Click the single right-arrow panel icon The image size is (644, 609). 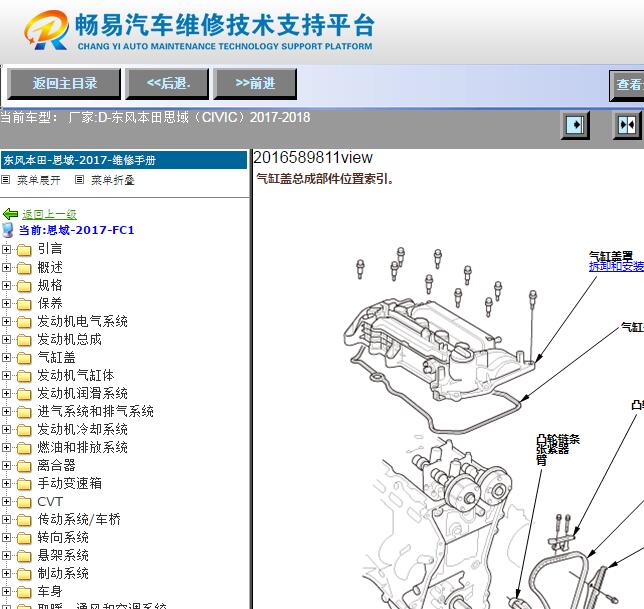pyautogui.click(x=575, y=125)
